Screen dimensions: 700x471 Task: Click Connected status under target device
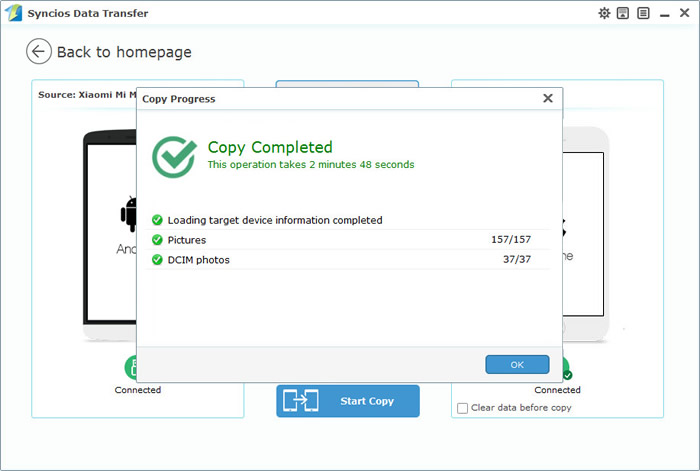pyautogui.click(x=557, y=390)
